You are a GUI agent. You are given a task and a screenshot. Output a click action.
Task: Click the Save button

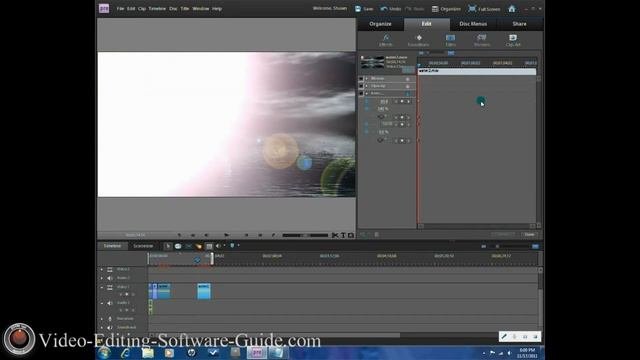[x=364, y=9]
